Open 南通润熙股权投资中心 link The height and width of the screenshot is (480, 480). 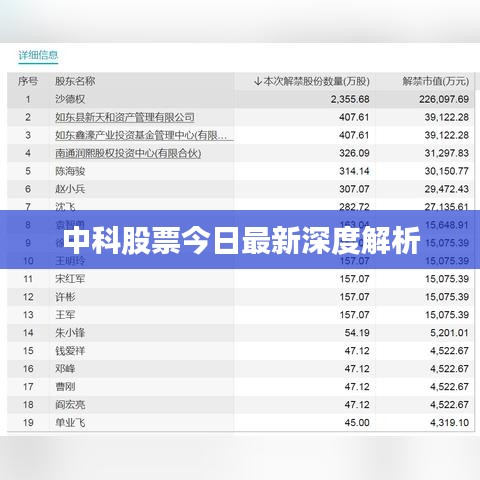click(x=128, y=153)
